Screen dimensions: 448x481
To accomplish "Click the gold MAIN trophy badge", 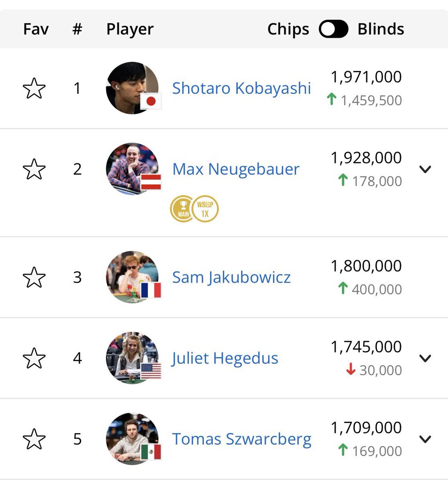I will click(x=183, y=209).
